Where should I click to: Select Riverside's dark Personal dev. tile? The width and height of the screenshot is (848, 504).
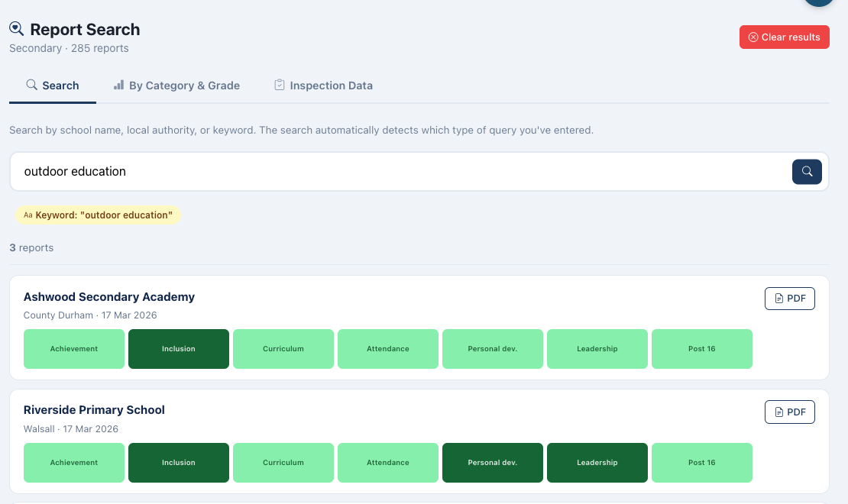tap(493, 462)
